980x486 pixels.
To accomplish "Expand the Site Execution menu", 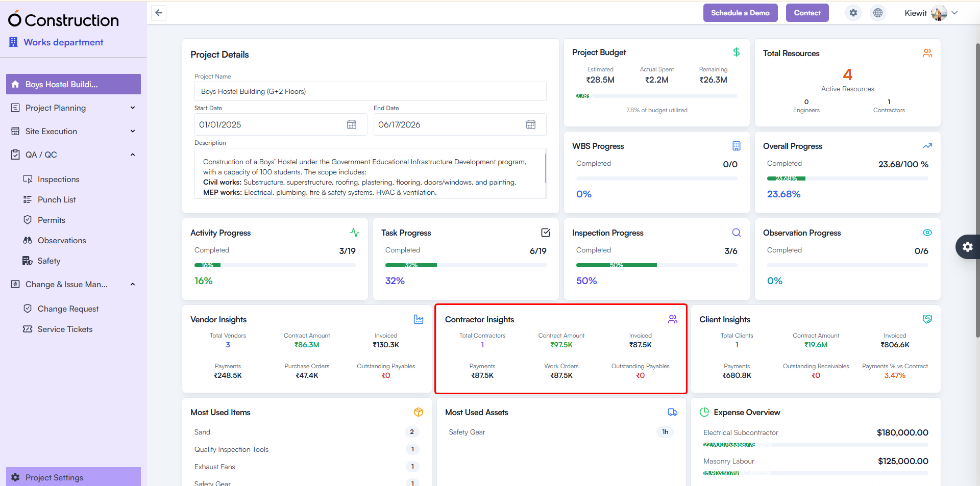I will [73, 131].
